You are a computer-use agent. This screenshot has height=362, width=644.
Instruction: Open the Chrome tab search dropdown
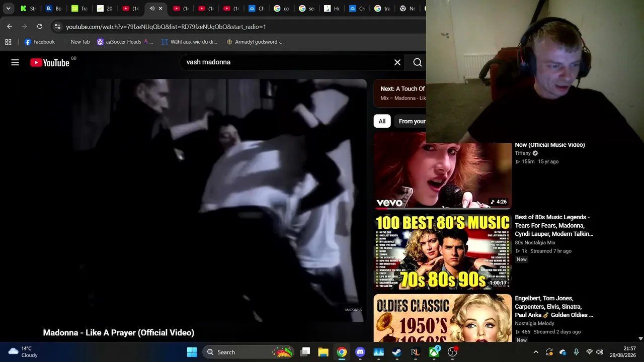click(8, 9)
